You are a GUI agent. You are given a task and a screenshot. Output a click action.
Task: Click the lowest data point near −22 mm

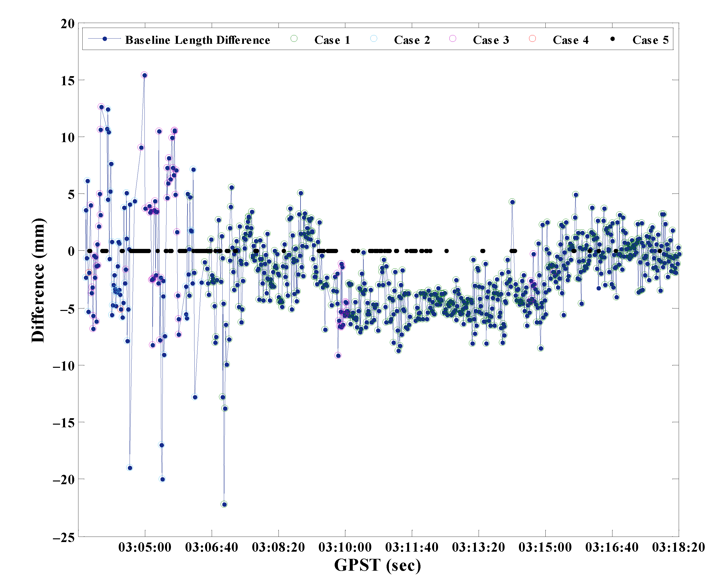224,504
